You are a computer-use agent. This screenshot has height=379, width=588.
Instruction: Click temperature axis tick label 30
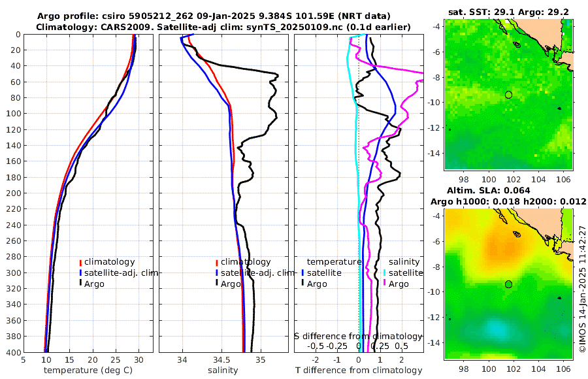click(139, 359)
